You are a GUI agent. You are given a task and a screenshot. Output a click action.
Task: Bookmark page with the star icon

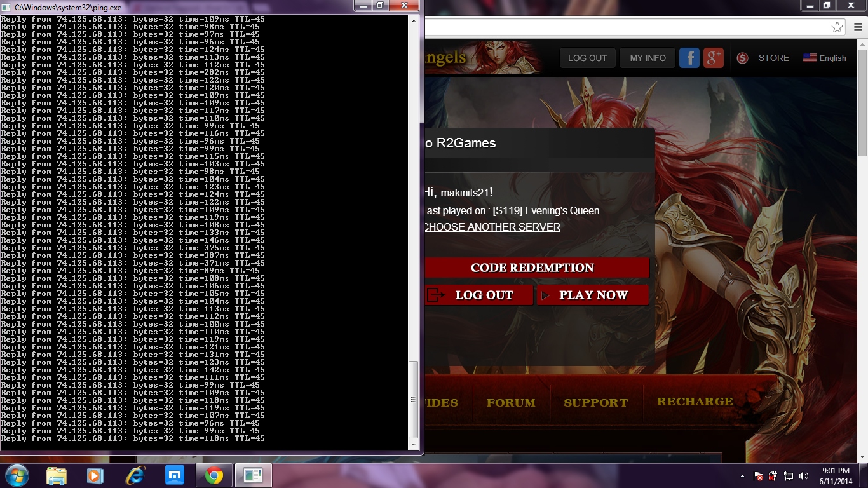tap(837, 27)
